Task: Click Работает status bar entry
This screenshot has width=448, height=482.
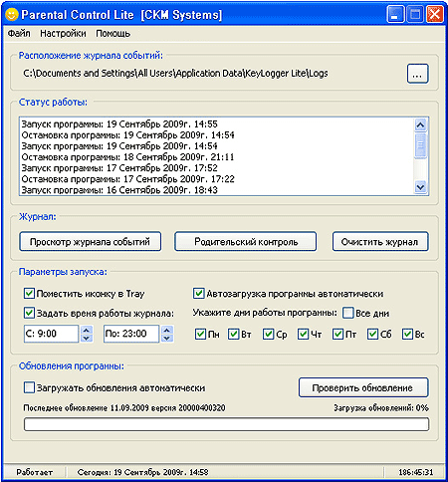Action: tap(35, 472)
